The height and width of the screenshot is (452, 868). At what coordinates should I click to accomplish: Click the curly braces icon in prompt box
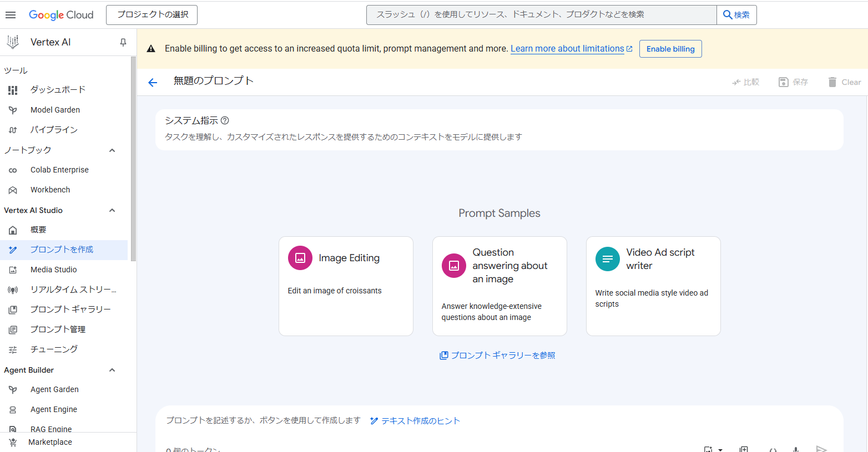point(773,449)
